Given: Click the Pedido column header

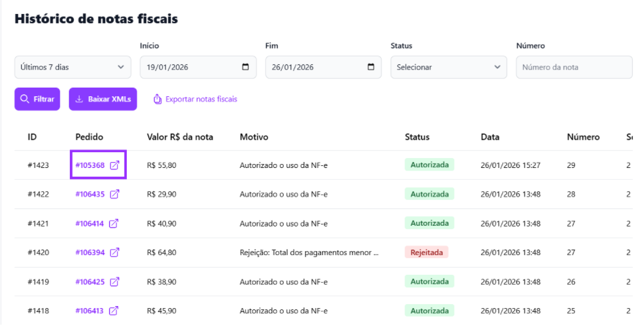Looking at the screenshot, I should click(x=90, y=137).
